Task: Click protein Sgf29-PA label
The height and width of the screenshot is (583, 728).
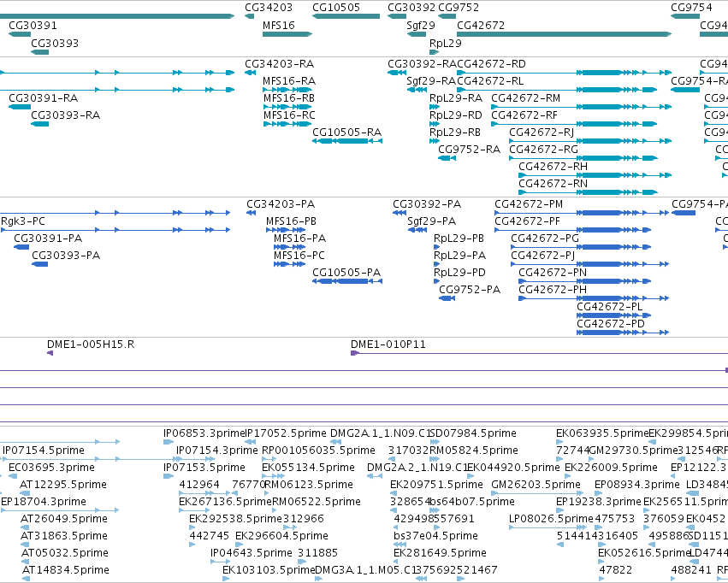Action: (431, 221)
